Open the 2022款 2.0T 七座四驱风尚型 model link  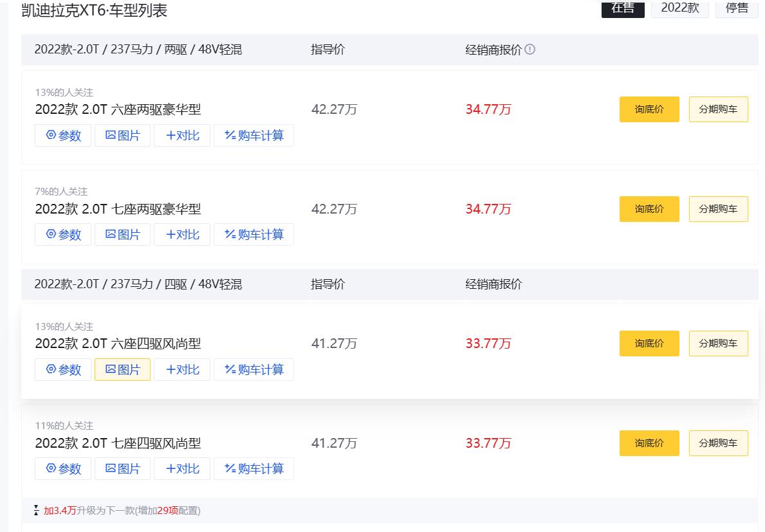118,443
